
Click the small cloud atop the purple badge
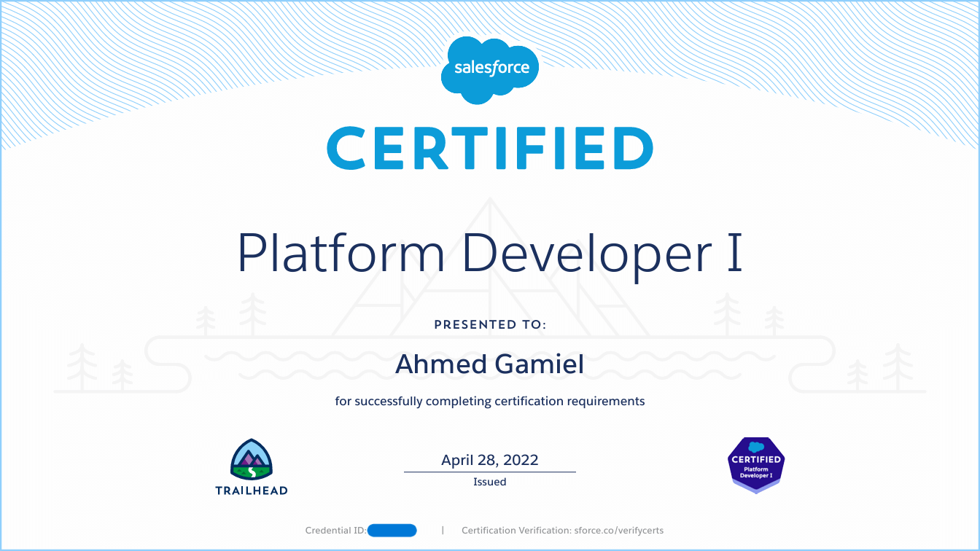[x=756, y=446]
